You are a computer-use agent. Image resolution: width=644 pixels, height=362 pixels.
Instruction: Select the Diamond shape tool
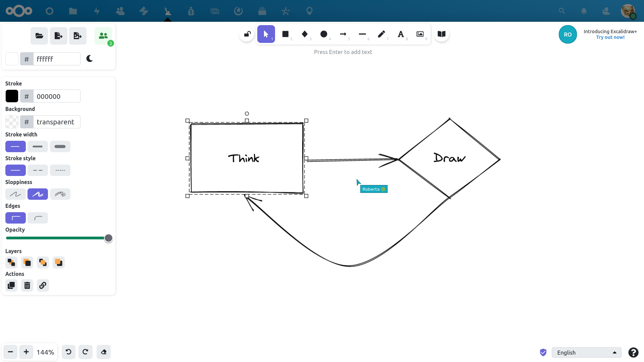click(305, 34)
